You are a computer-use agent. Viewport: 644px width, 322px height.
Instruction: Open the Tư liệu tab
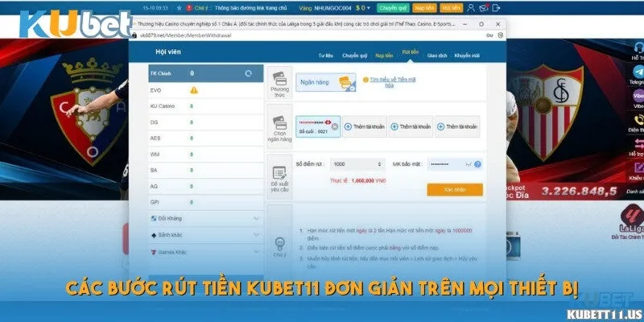click(326, 56)
